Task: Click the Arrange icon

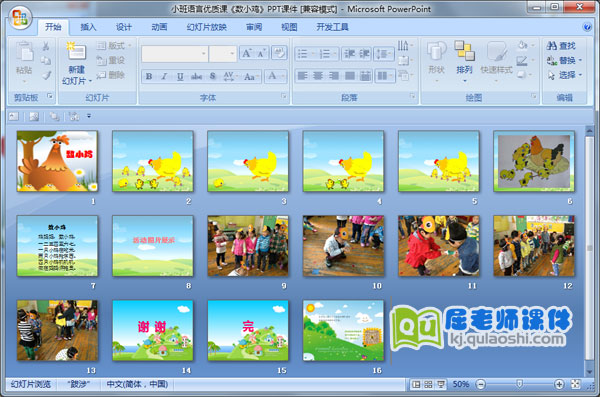Action: [464, 51]
